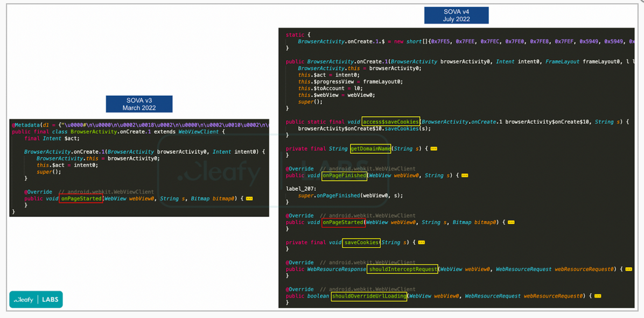This screenshot has width=644, height=318.
Task: Click 'FrameLayout frameLayout0' constructor parameter
Action: click(x=583, y=61)
